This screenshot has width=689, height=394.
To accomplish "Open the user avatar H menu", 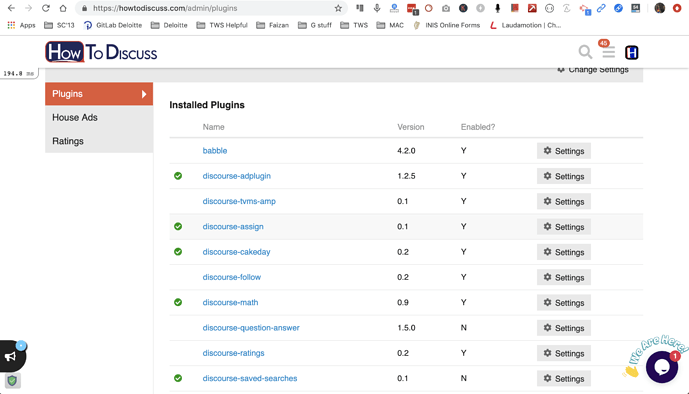I will (x=631, y=53).
